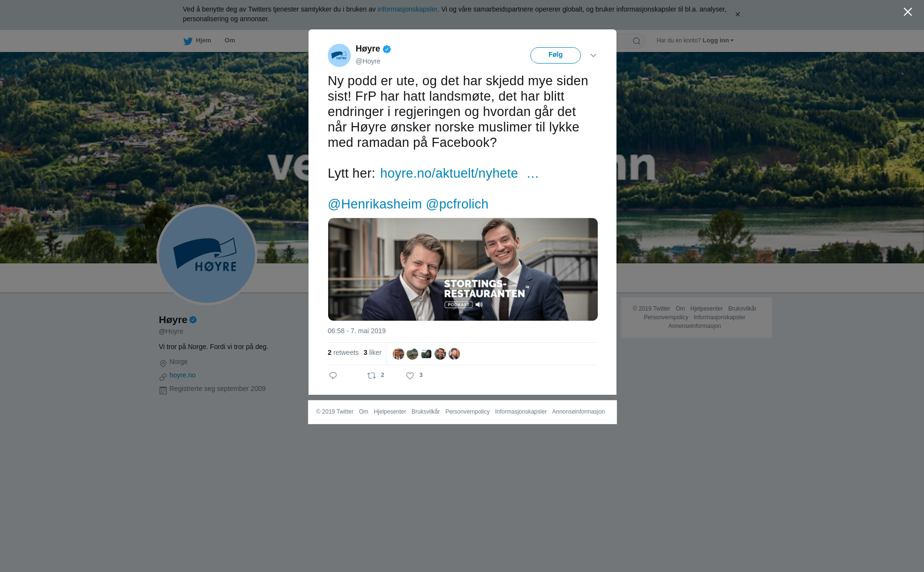The image size is (924, 572).
Task: Select the Om menu item
Action: (230, 40)
